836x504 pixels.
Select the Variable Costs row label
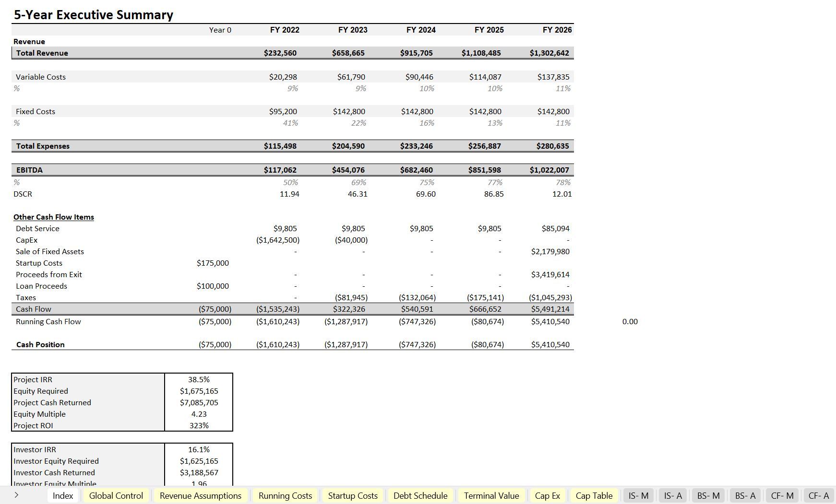pyautogui.click(x=41, y=77)
